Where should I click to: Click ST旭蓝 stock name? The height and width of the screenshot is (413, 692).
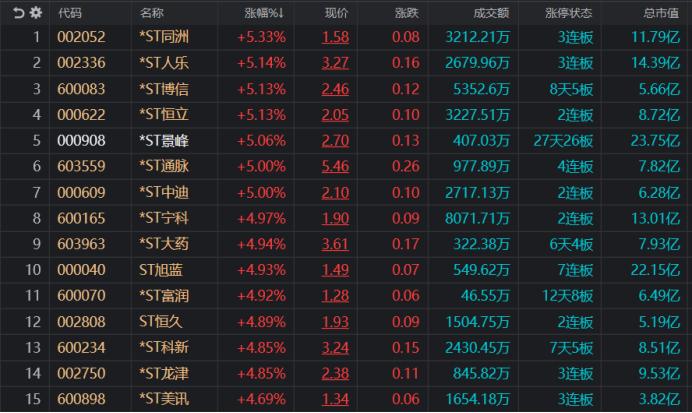(160, 269)
